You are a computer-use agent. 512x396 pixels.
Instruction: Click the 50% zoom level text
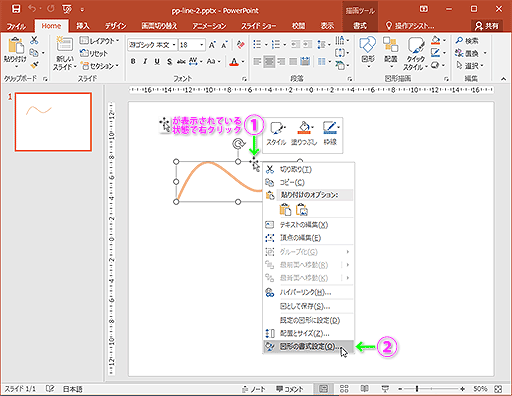coord(480,389)
